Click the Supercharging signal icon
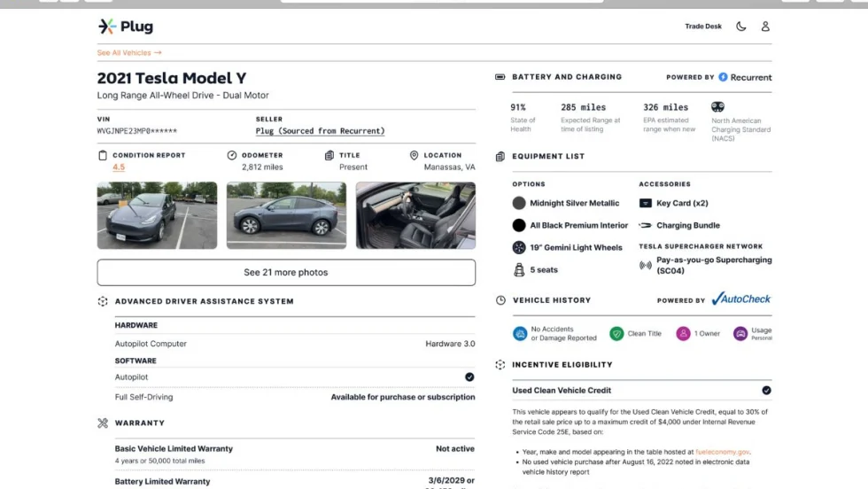 tap(646, 265)
